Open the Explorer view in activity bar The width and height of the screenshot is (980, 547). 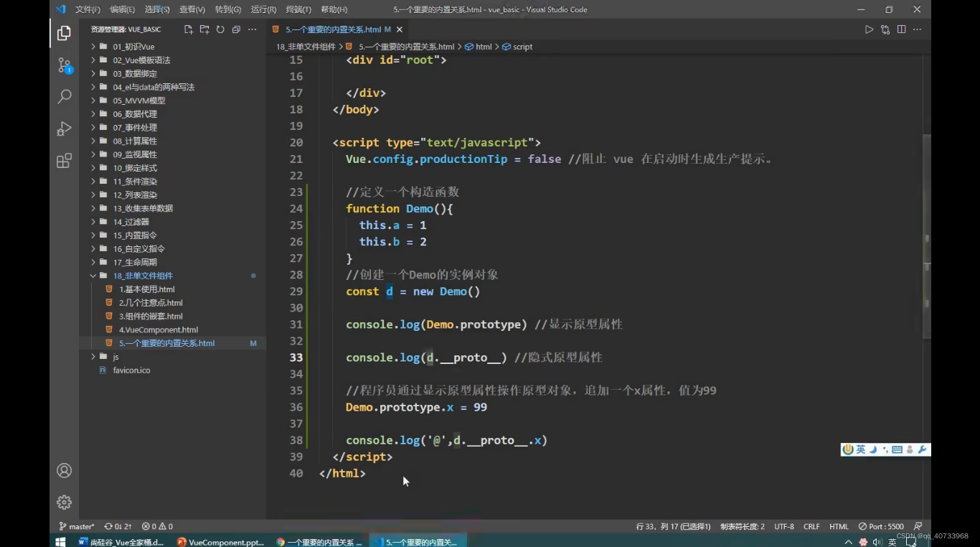click(64, 33)
